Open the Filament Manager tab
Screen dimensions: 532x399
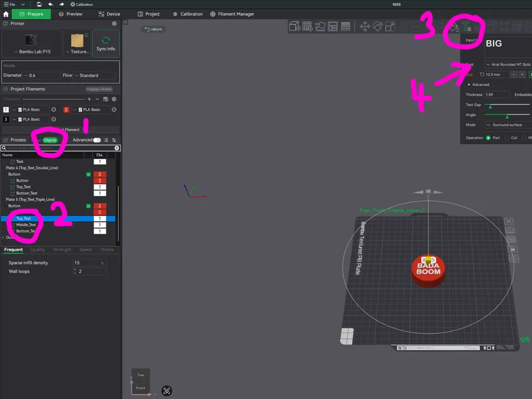point(232,14)
